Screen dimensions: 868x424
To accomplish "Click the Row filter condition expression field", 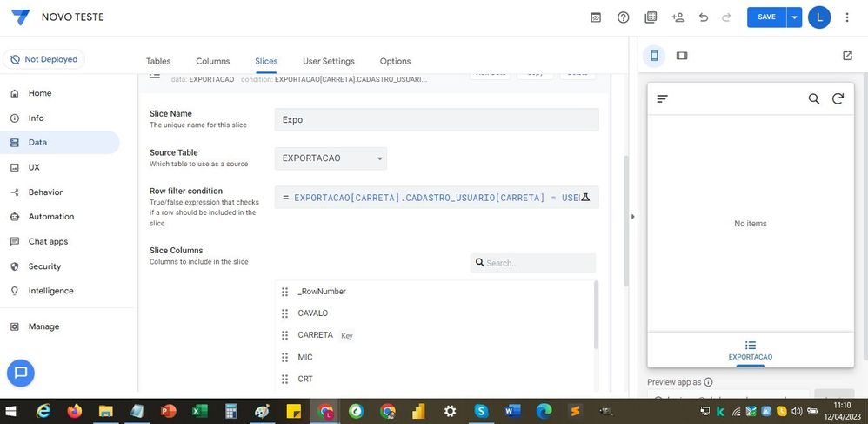I will pyautogui.click(x=437, y=198).
